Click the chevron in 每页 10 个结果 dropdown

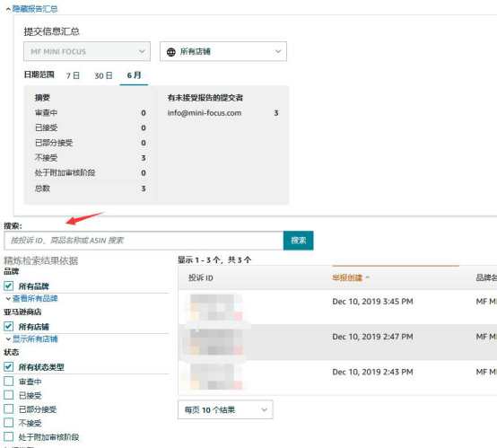(264, 409)
